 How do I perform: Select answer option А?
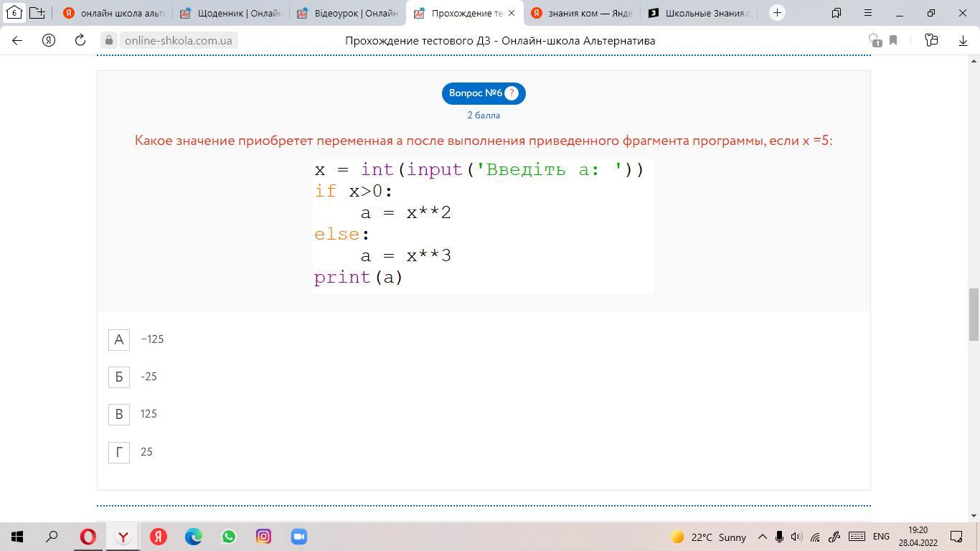tap(119, 339)
